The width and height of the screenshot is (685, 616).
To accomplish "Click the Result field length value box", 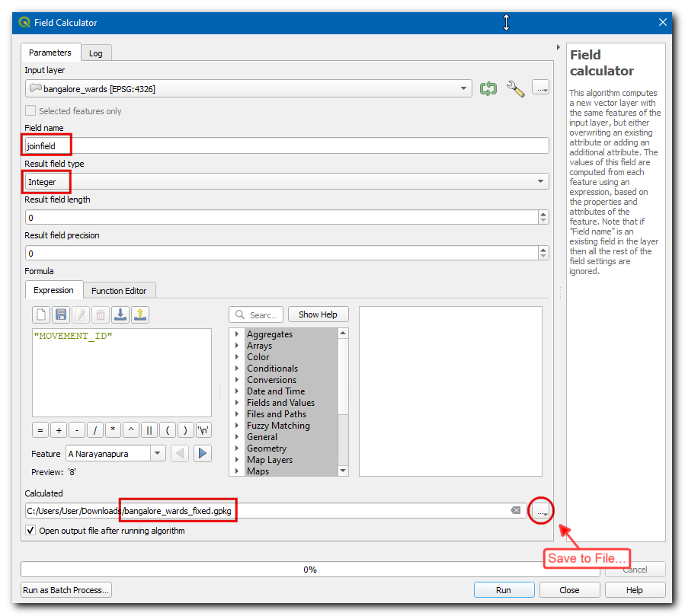I will click(x=282, y=218).
